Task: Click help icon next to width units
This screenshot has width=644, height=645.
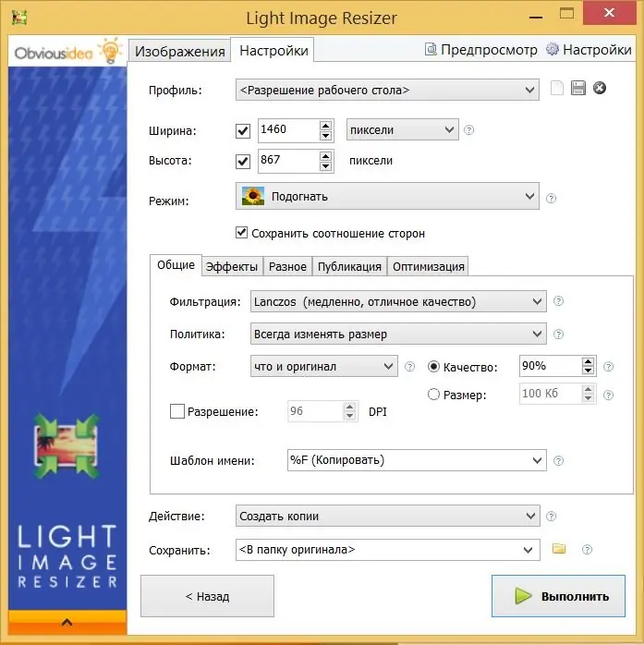Action: pos(468,130)
